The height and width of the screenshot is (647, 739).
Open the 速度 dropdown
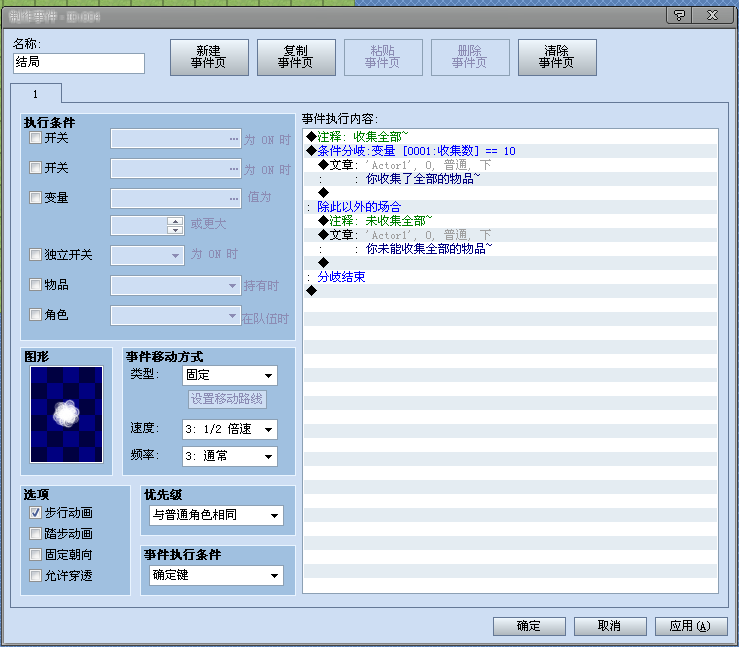coord(230,429)
